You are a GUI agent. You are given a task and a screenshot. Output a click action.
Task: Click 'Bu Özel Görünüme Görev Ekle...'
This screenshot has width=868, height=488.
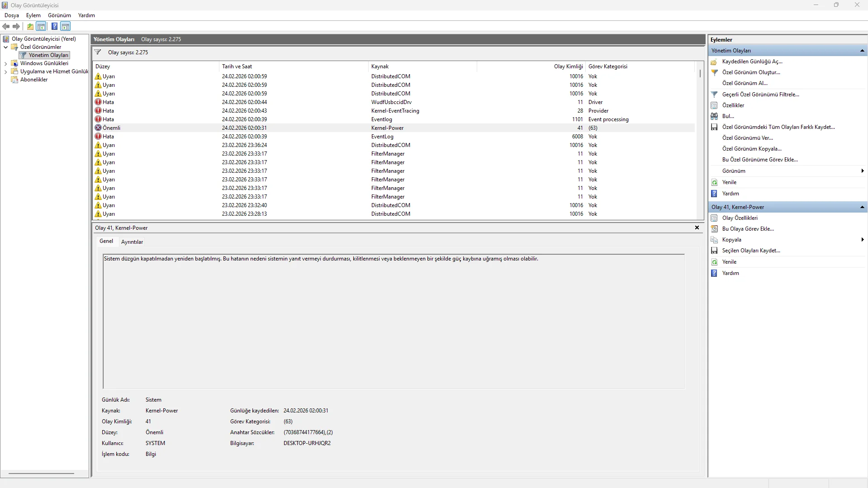pyautogui.click(x=760, y=160)
